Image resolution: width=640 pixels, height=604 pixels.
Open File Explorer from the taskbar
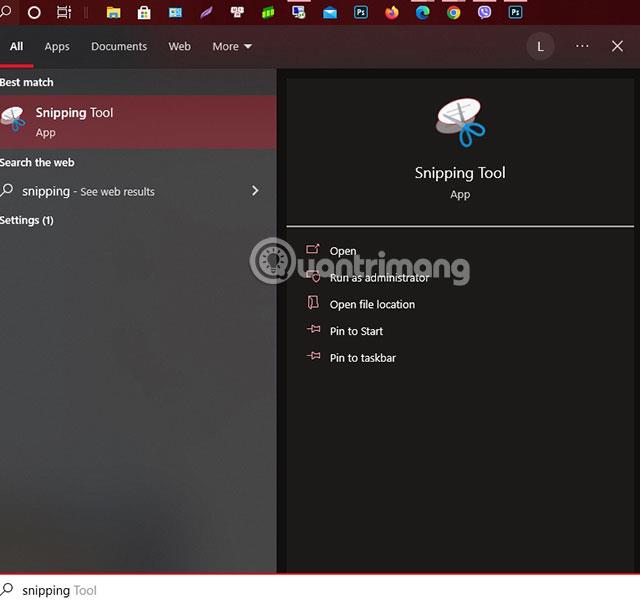[x=113, y=13]
